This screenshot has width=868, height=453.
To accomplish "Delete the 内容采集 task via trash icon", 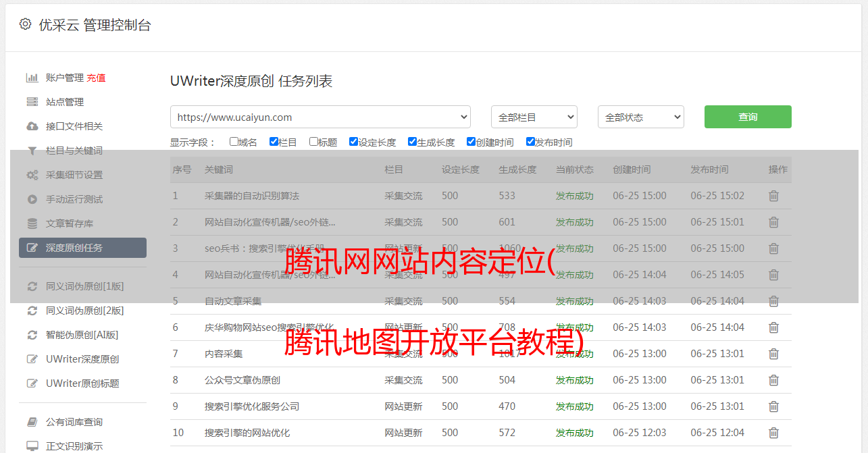I will (773, 354).
